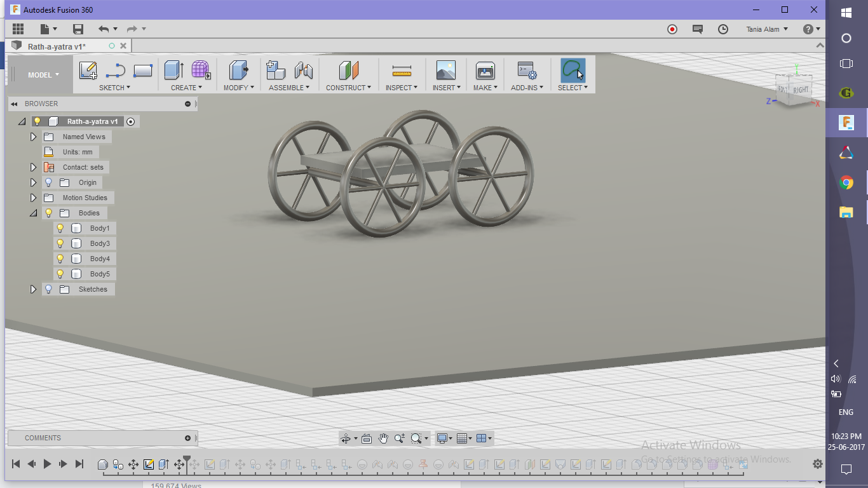Activate the Extrude tool
The image size is (868, 488).
pyautogui.click(x=173, y=71)
